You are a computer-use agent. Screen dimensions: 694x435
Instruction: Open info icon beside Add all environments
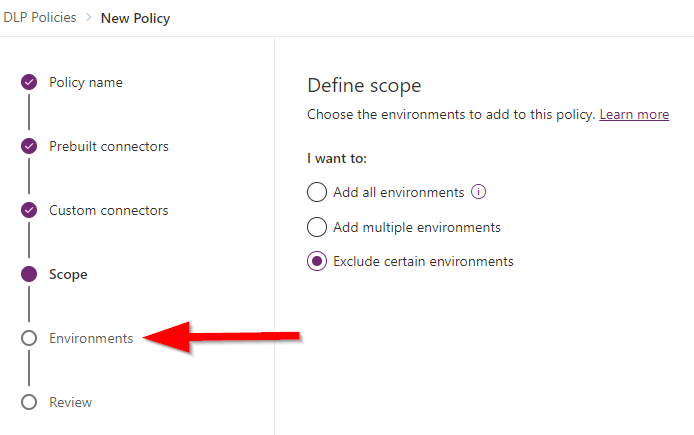478,192
